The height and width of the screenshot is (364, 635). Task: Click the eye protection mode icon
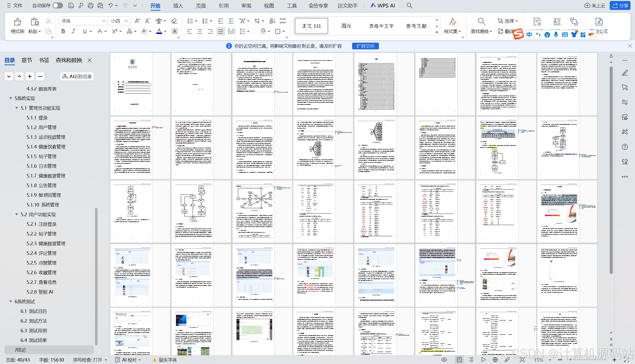(444, 360)
